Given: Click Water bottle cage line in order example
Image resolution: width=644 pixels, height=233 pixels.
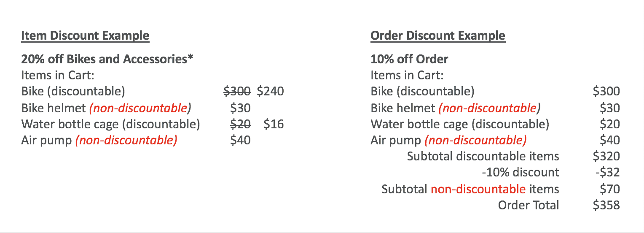Looking at the screenshot, I should 460,124.
